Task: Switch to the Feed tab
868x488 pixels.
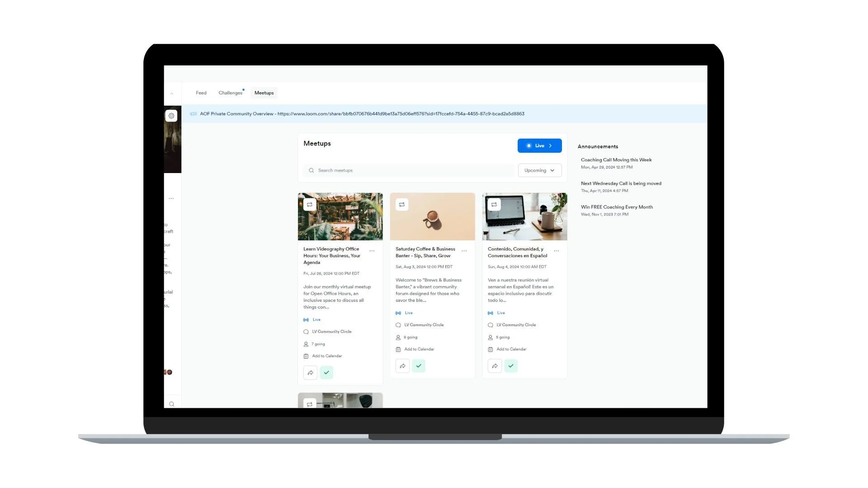Action: click(201, 93)
